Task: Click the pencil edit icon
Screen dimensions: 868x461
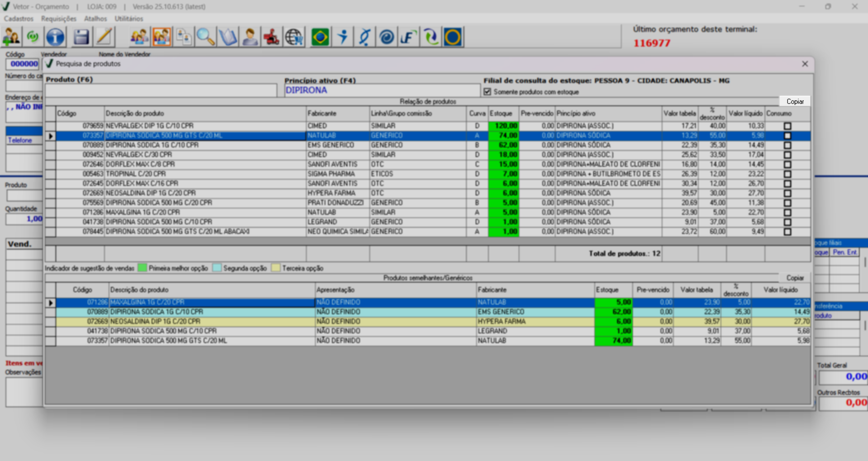Action: tap(104, 37)
